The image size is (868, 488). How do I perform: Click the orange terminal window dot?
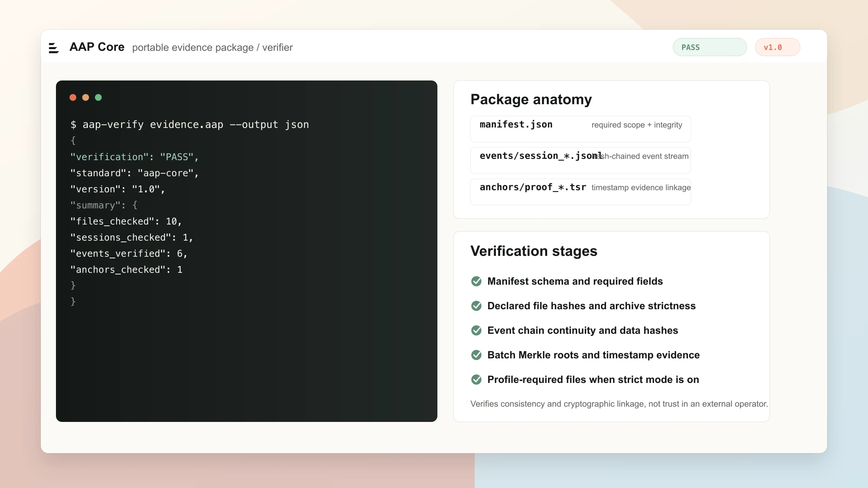86,97
